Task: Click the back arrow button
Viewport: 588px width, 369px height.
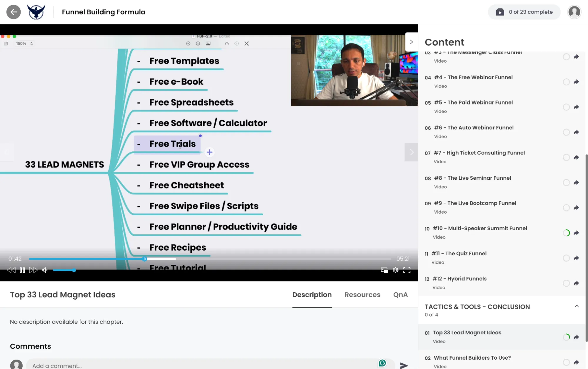Action: [14, 12]
